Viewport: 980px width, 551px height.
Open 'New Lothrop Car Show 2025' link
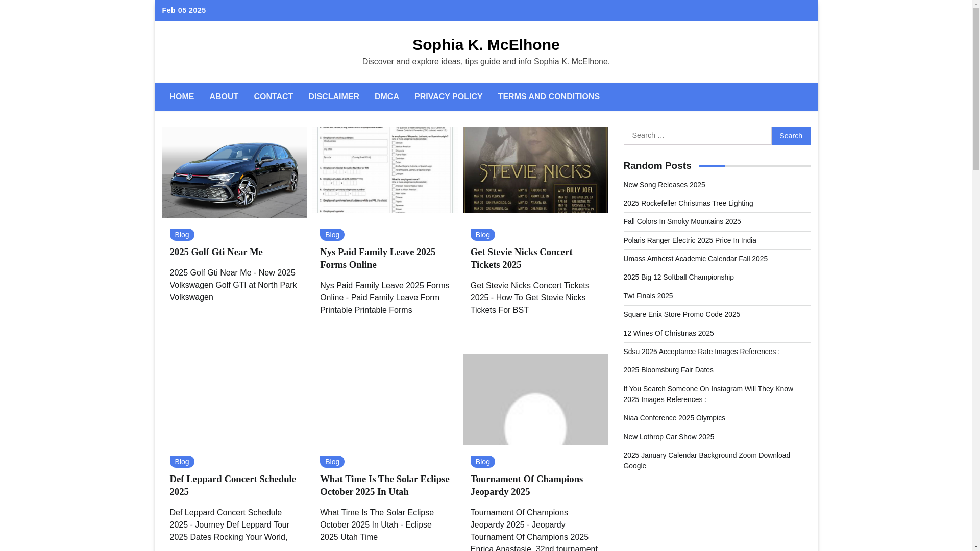669,437
